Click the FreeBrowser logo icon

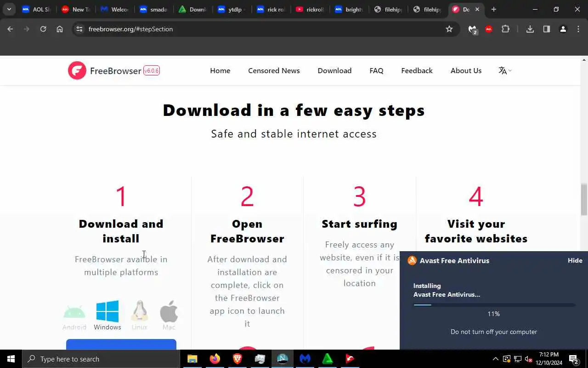pyautogui.click(x=77, y=70)
